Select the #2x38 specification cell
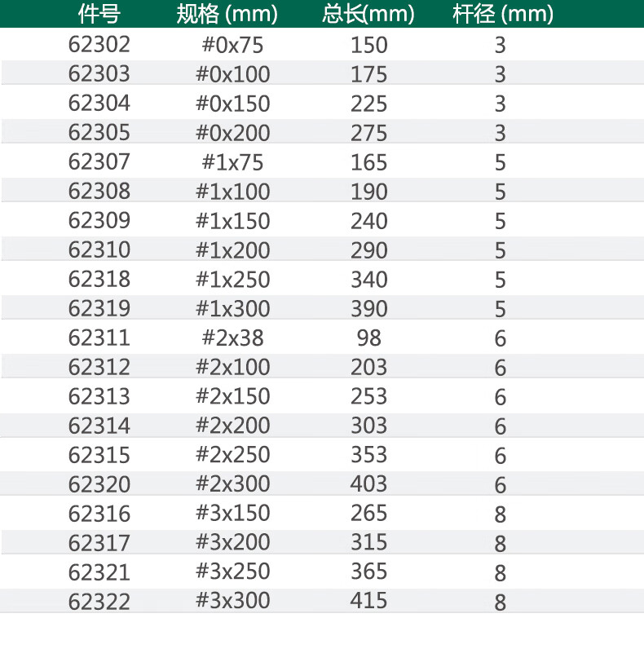This screenshot has width=644, height=671. coord(232,338)
